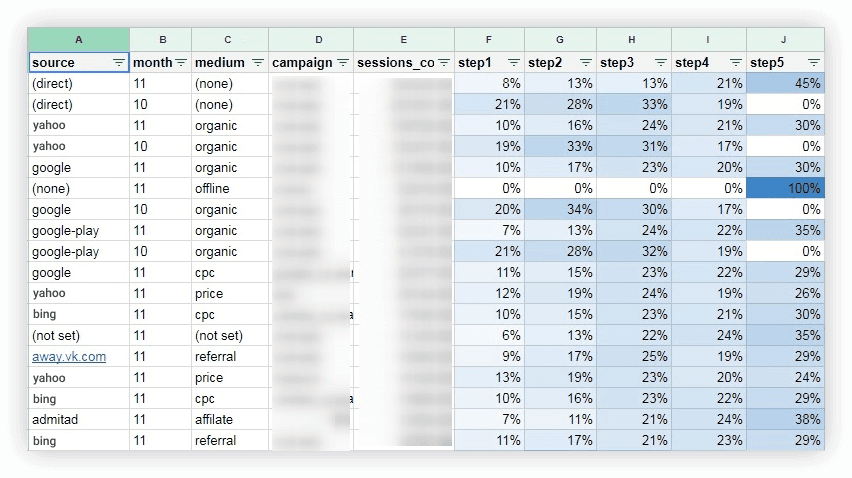Open the filter icon on step1 column

pyautogui.click(x=513, y=63)
